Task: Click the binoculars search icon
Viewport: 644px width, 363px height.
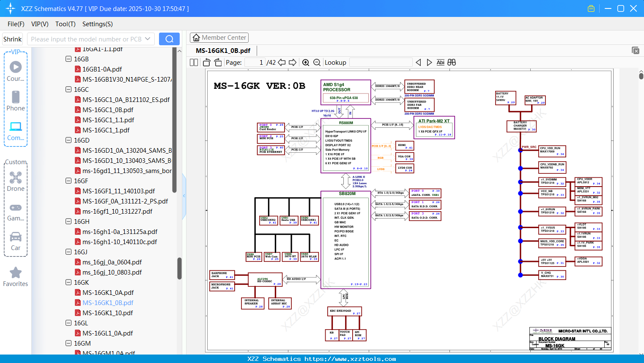Action: (x=452, y=63)
